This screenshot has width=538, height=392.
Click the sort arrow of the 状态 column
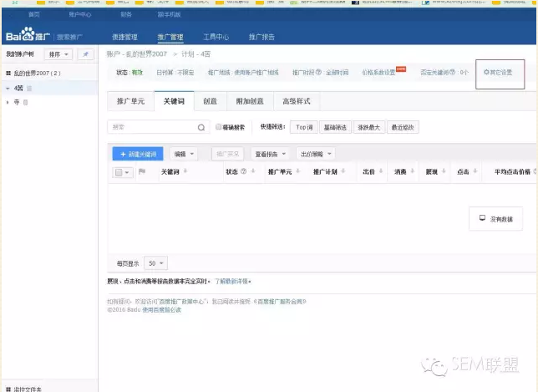point(253,171)
